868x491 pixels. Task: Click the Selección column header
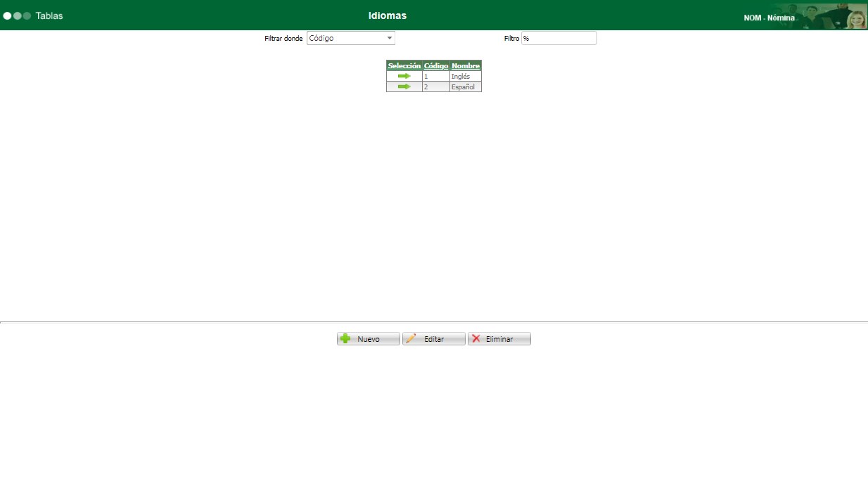(404, 65)
